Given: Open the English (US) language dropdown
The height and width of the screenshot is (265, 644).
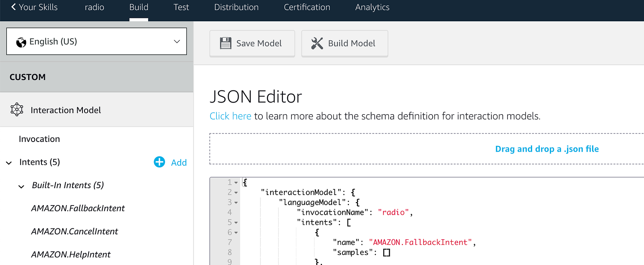Looking at the screenshot, I should 97,41.
